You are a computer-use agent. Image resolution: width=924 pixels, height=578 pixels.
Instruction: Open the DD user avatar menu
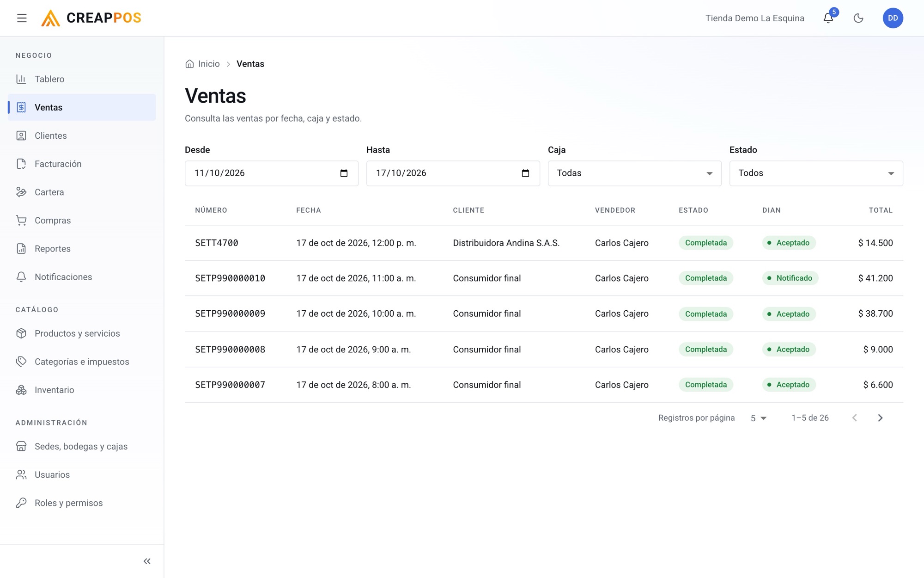(x=893, y=18)
